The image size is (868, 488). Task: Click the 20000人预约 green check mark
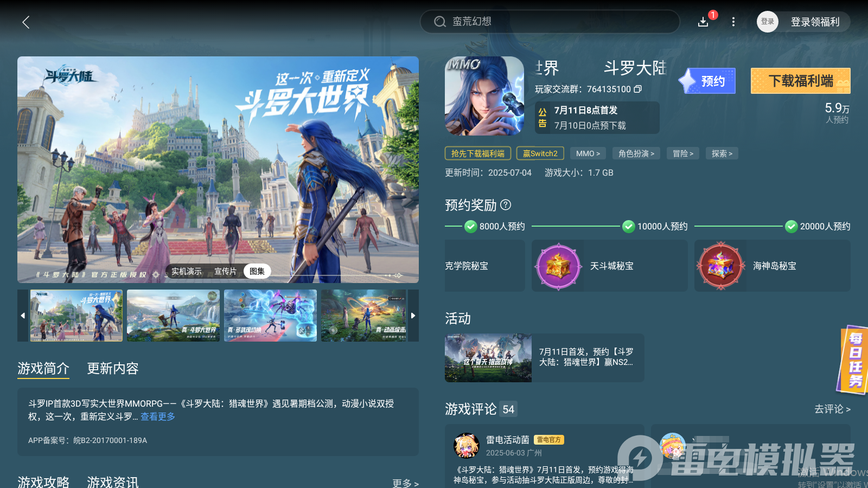[x=792, y=226]
